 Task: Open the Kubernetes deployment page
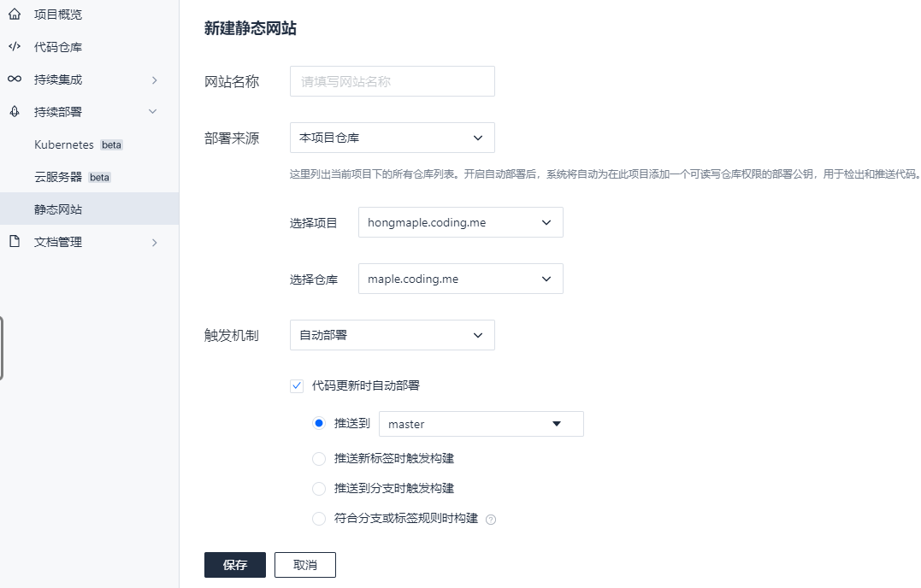tap(63, 144)
